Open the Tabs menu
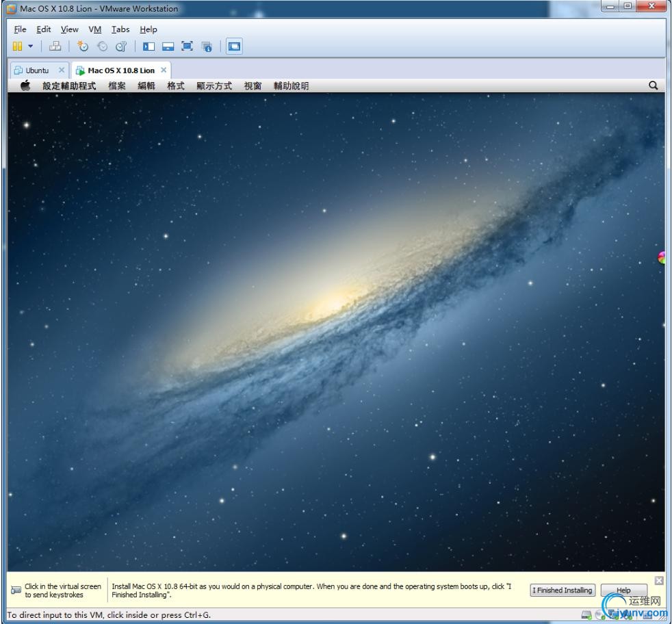The height and width of the screenshot is (624, 672). pos(120,29)
